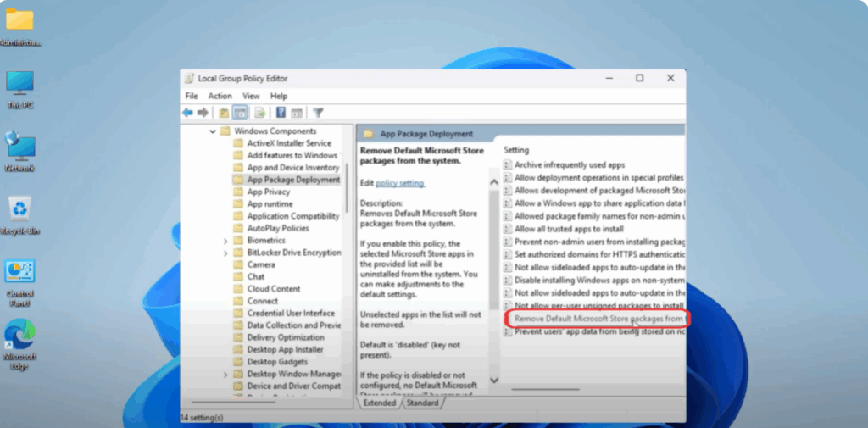The width and height of the screenshot is (868, 428).
Task: Open the Action menu
Action: [x=220, y=96]
